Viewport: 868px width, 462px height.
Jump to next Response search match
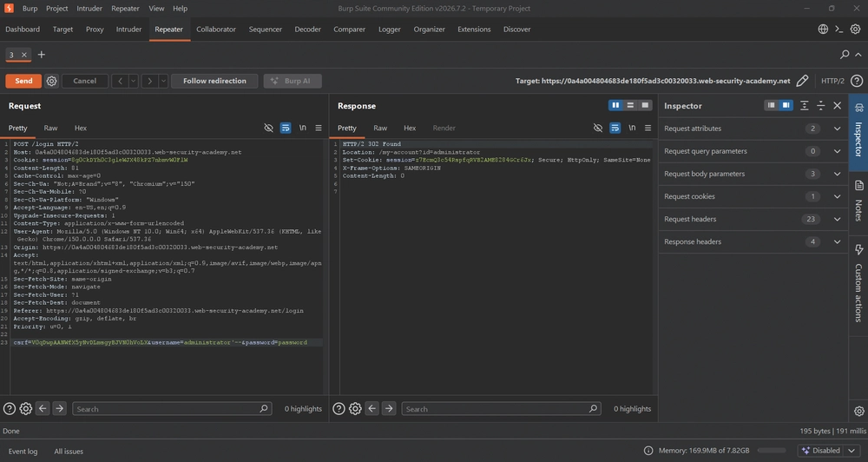click(x=389, y=409)
